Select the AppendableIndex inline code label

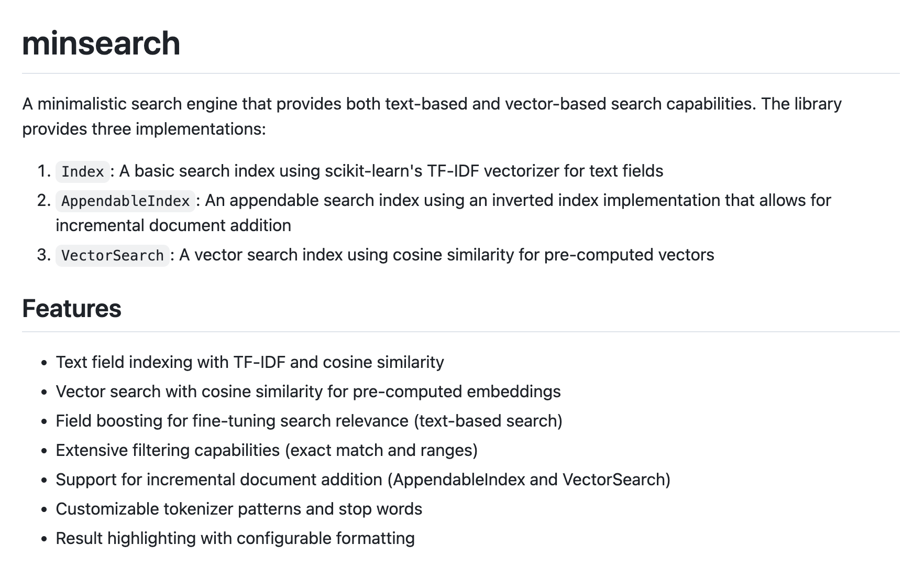pos(125,201)
